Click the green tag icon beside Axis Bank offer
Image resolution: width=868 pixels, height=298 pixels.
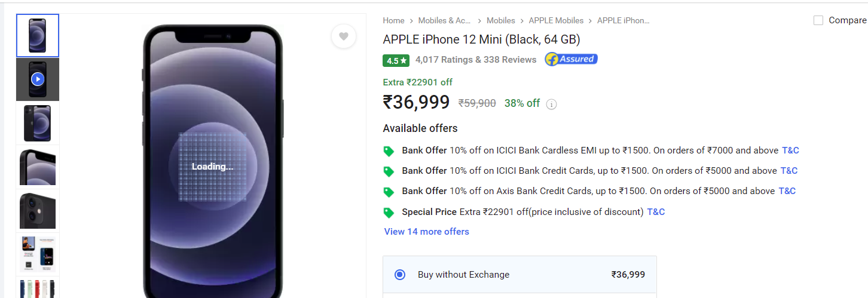(x=389, y=192)
